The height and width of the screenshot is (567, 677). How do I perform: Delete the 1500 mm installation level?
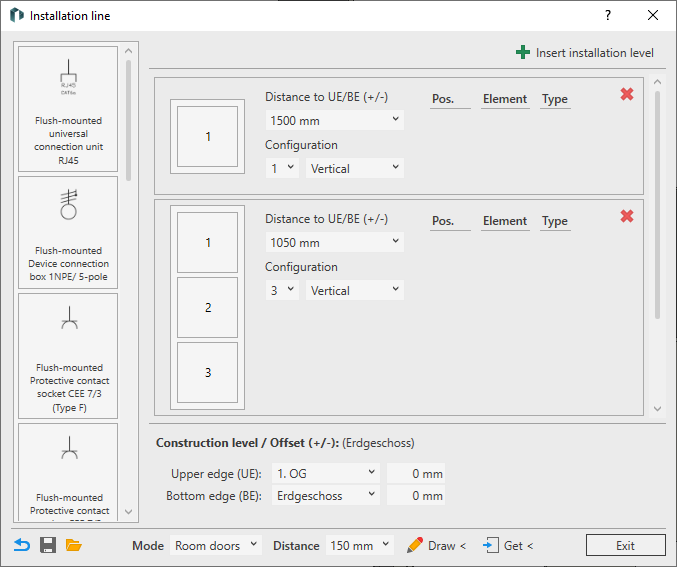627,94
